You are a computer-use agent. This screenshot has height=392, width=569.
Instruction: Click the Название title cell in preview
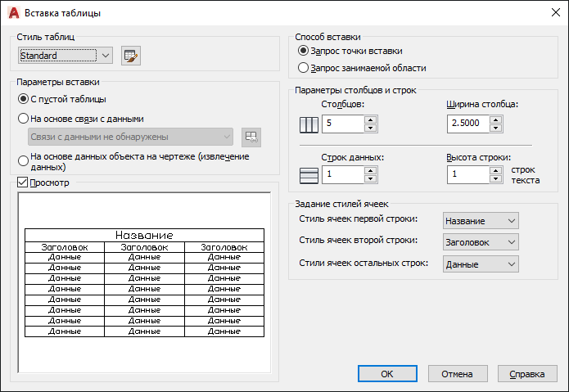144,236
